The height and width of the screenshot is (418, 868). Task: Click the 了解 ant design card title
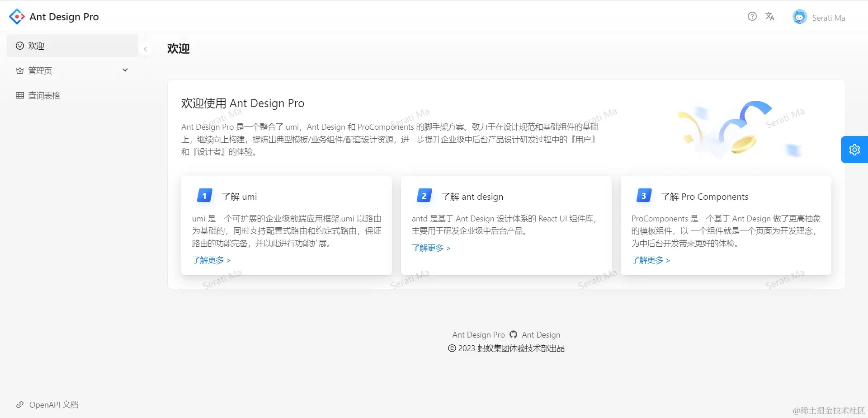click(472, 197)
